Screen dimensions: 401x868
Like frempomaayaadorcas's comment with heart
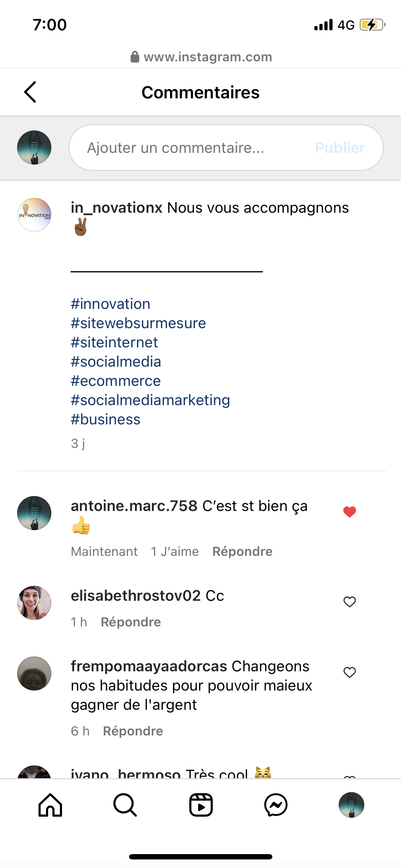click(x=350, y=672)
